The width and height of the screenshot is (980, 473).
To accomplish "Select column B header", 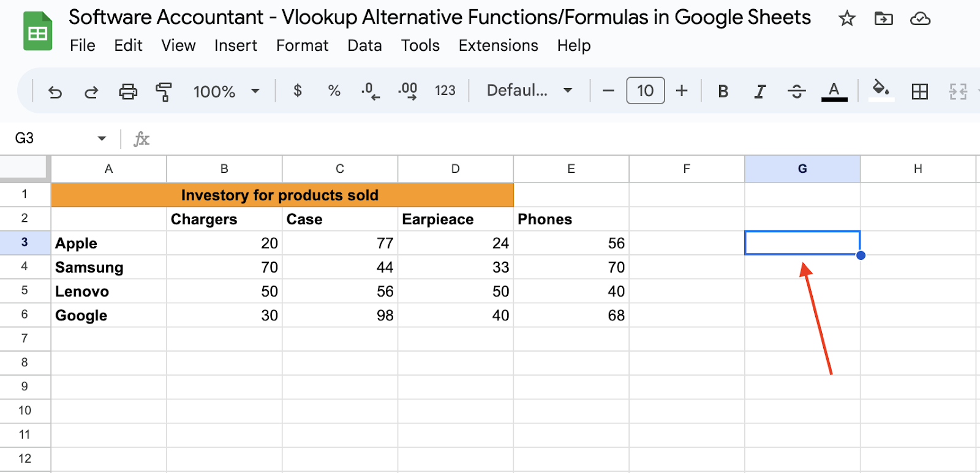I will pos(224,169).
